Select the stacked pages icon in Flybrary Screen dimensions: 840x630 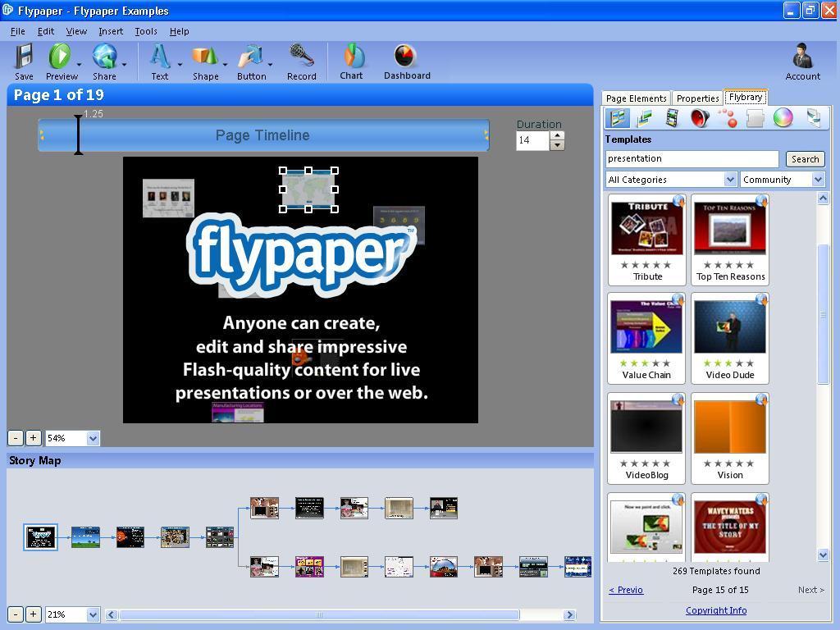(813, 118)
